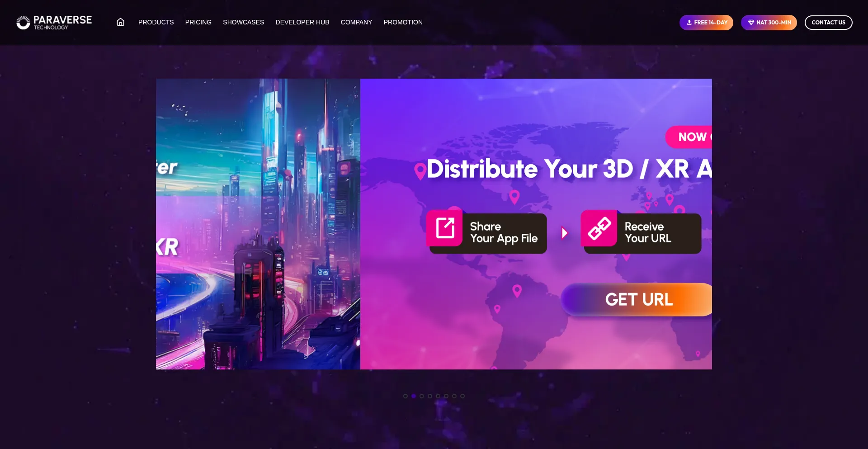Open the Showcases menu item
This screenshot has width=868, height=449.
point(243,22)
